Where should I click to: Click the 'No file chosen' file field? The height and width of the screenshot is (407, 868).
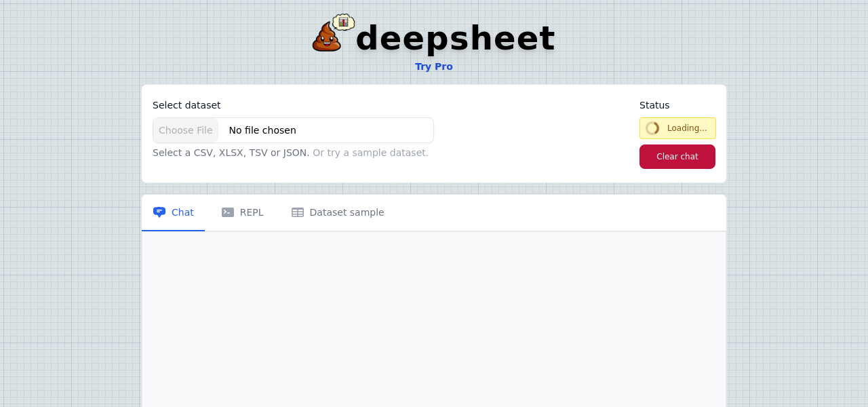(262, 130)
